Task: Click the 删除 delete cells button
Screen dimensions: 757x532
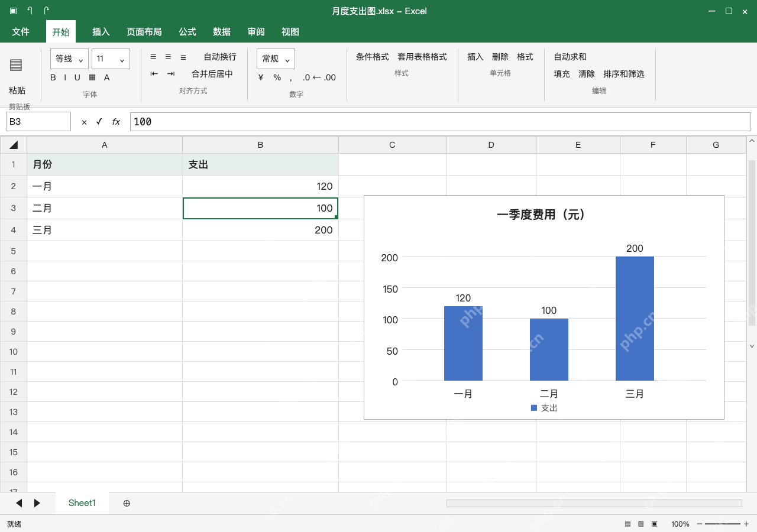Action: [x=500, y=57]
